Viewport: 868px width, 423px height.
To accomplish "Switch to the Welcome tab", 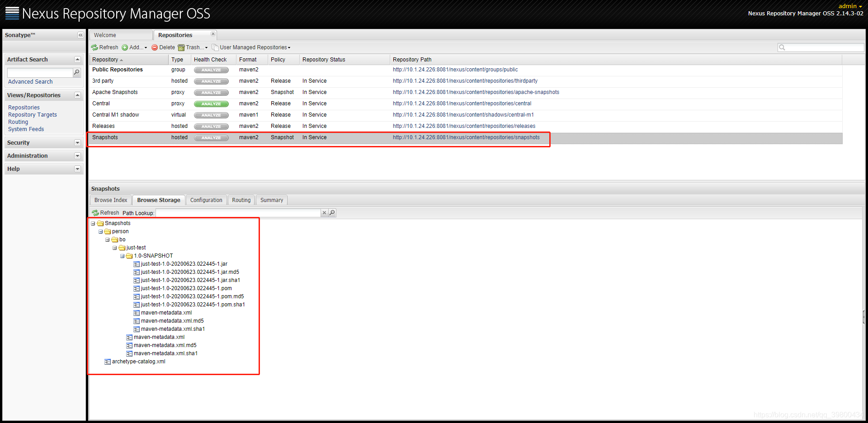I will pyautogui.click(x=120, y=35).
